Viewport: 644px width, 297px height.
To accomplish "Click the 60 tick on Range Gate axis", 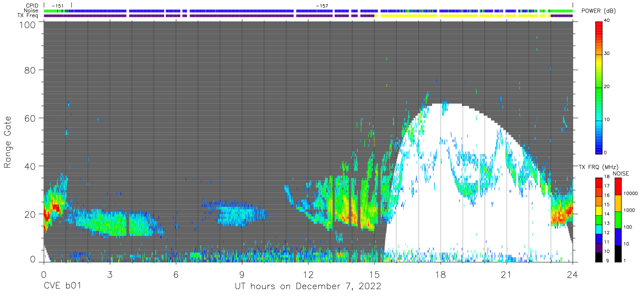I will pos(30,118).
